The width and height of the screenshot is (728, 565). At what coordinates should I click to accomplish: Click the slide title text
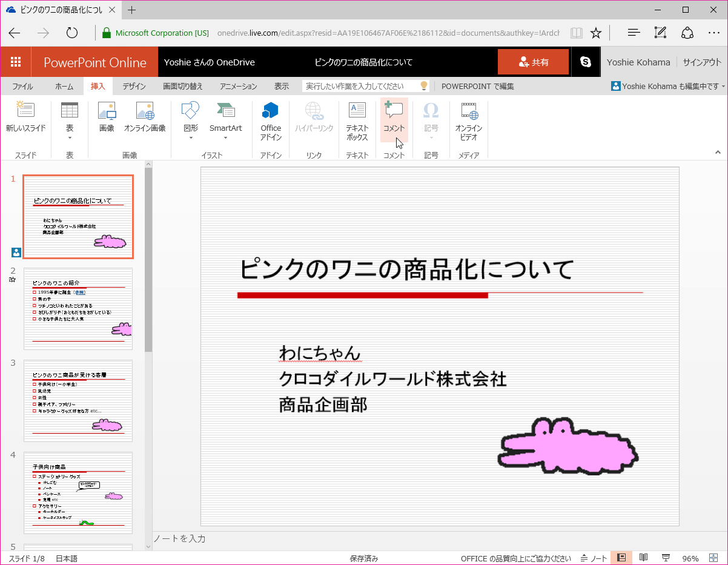(406, 269)
